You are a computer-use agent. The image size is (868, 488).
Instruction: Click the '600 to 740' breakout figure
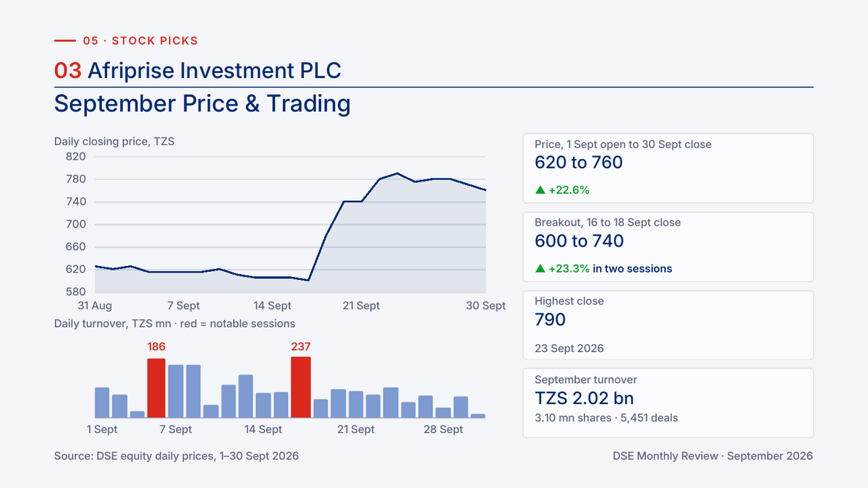pos(579,241)
